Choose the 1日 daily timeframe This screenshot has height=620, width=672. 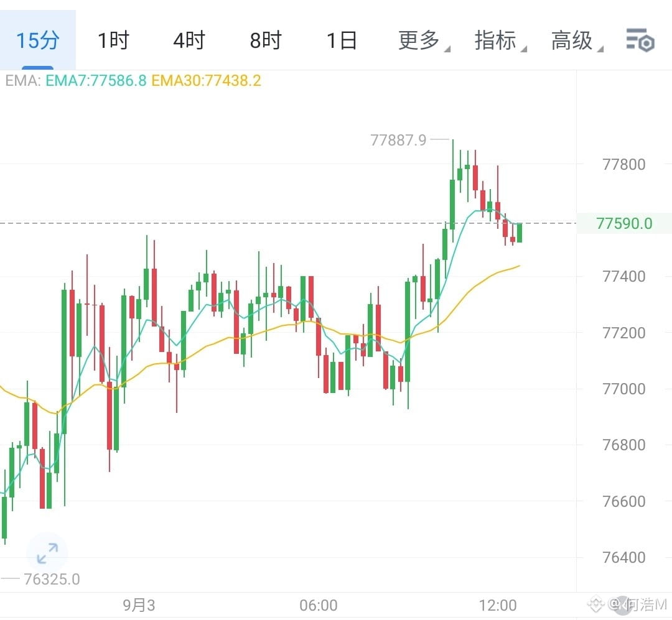tap(342, 40)
